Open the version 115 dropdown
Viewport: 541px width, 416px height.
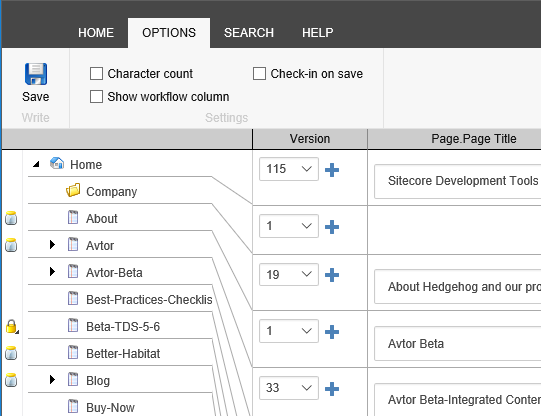[289, 169]
